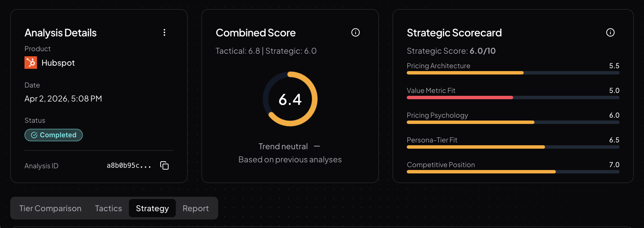This screenshot has height=228, width=644.
Task: Toggle the Strategy tab selection
Action: 152,208
